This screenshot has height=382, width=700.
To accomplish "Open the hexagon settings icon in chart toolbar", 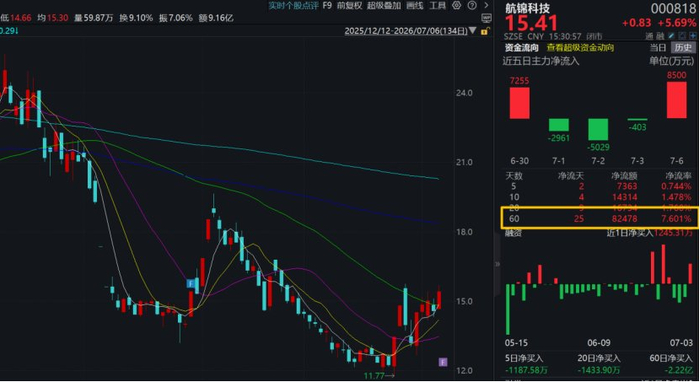I will click(456, 5).
